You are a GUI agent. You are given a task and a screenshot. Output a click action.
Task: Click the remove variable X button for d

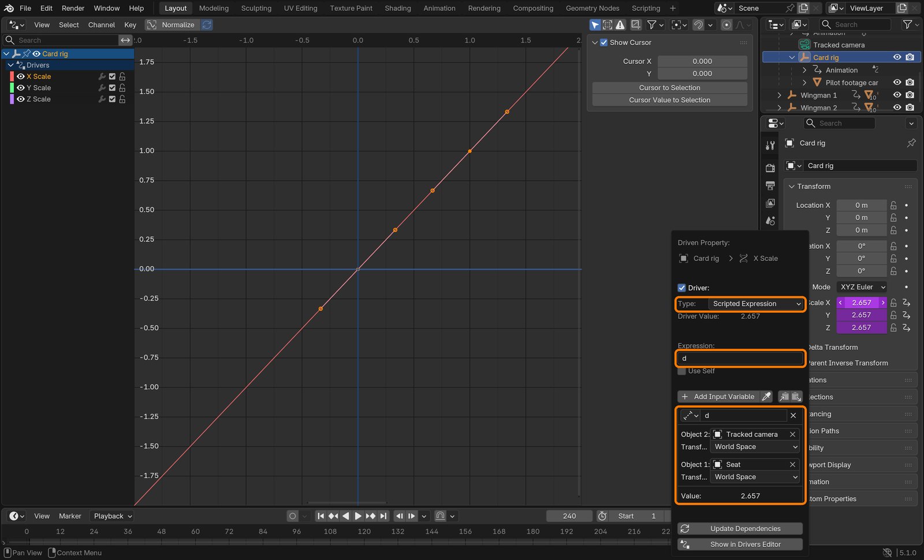793,416
